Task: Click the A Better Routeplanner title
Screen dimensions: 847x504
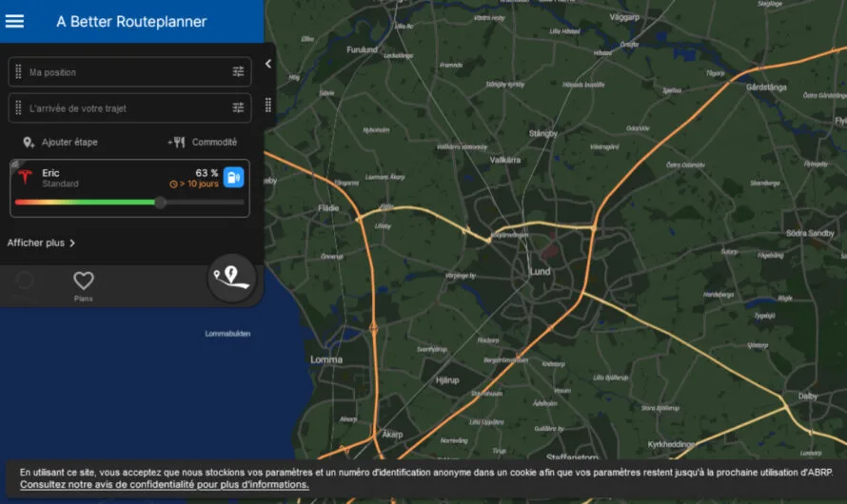Action: point(131,22)
